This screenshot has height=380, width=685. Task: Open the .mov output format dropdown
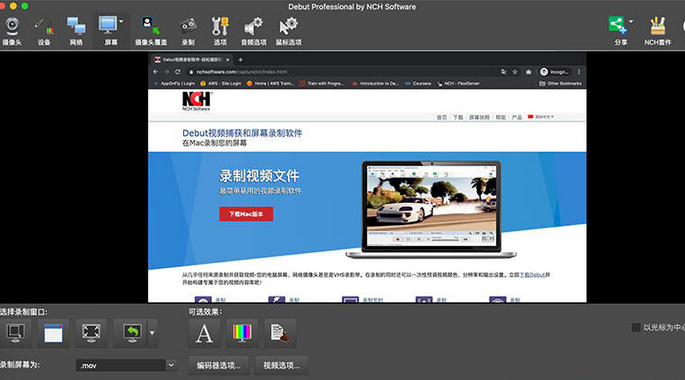click(126, 365)
